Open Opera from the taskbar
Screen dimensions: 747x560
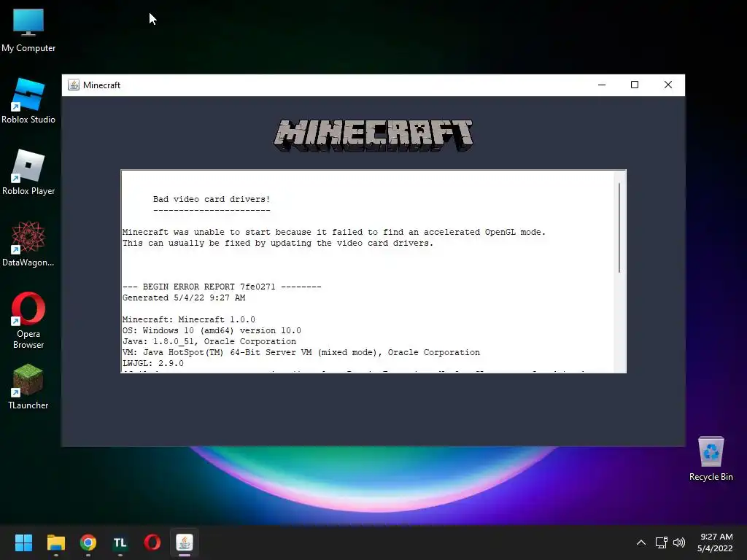152,542
